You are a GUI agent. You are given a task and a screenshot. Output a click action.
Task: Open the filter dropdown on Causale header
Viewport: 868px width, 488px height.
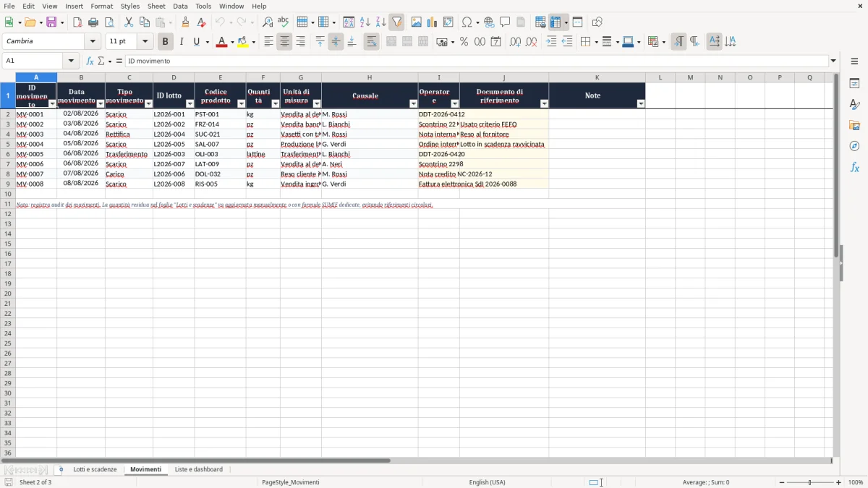click(414, 104)
